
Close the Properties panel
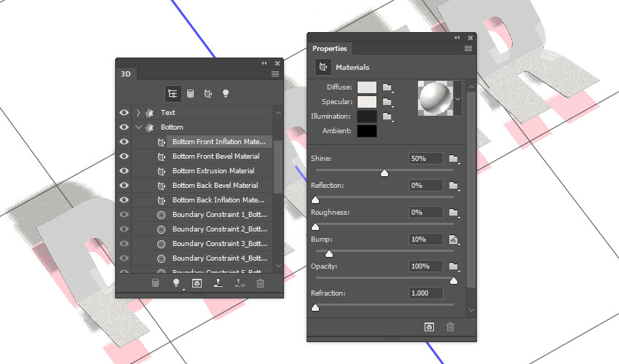tap(470, 38)
